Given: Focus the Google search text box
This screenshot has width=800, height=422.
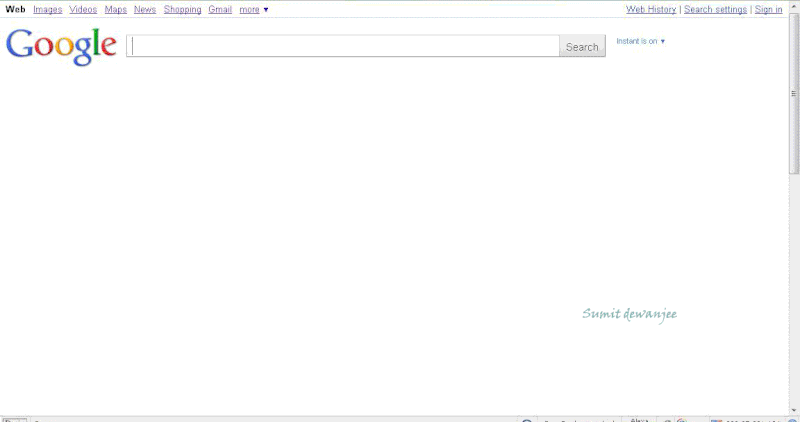Looking at the screenshot, I should 343,46.
